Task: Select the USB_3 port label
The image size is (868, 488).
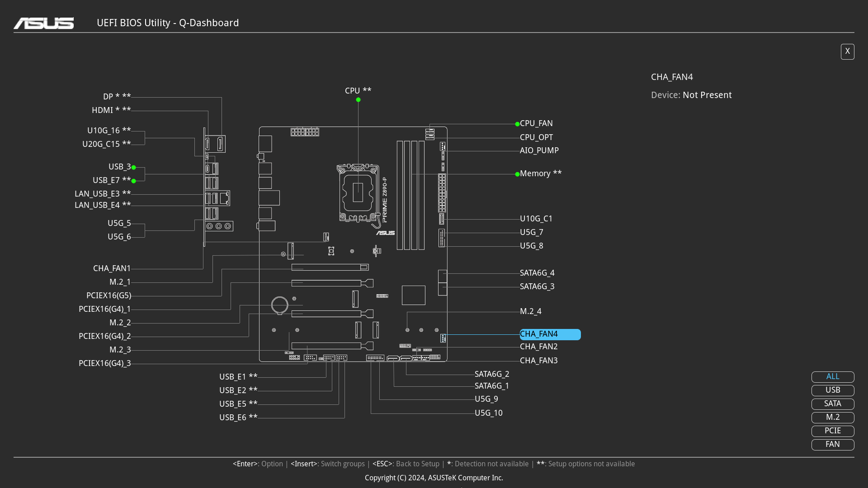Action: (x=120, y=167)
